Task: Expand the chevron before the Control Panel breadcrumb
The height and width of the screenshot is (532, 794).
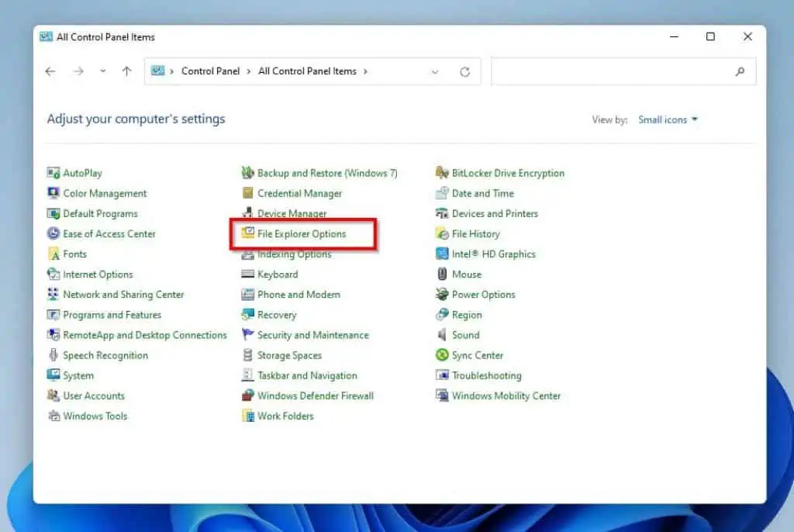Action: [171, 71]
